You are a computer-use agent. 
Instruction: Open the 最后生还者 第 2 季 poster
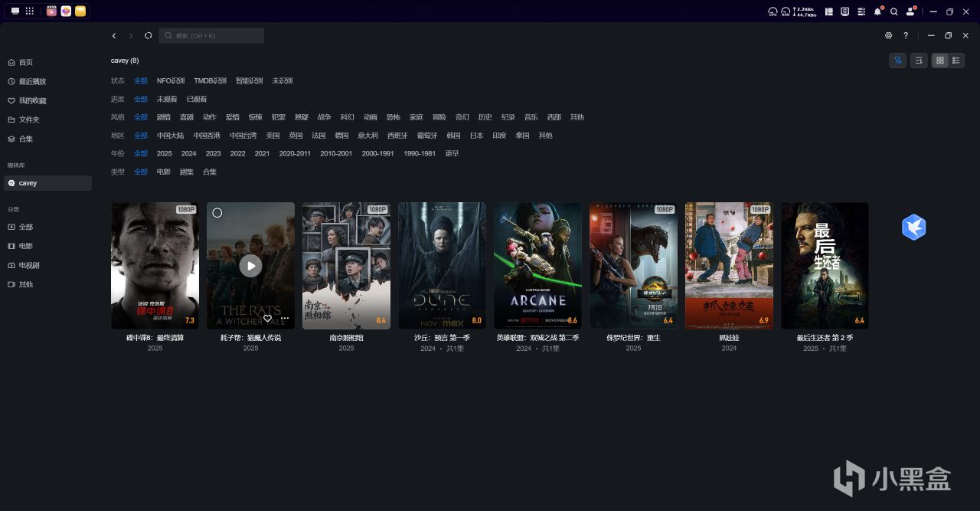click(x=825, y=266)
